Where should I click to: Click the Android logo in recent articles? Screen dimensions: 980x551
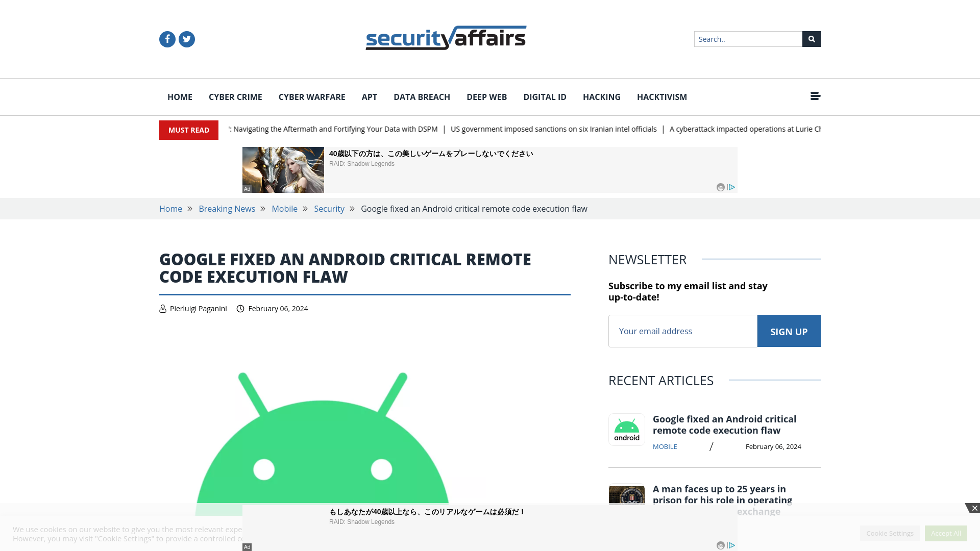627,429
